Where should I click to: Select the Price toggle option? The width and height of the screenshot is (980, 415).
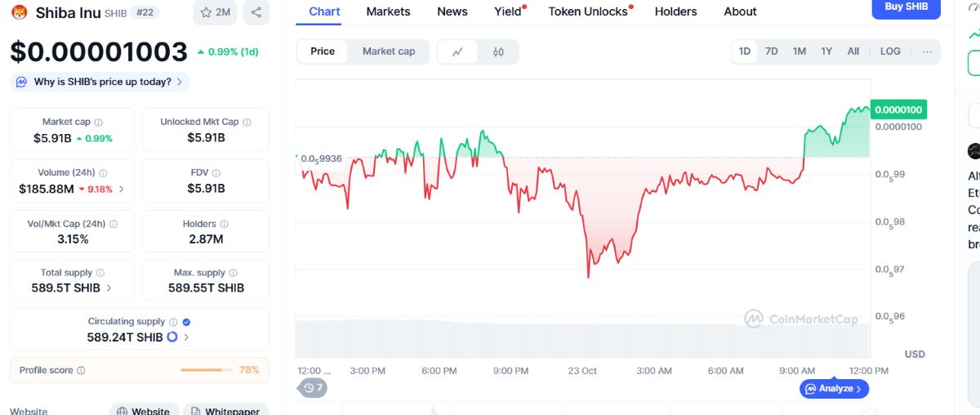point(323,51)
